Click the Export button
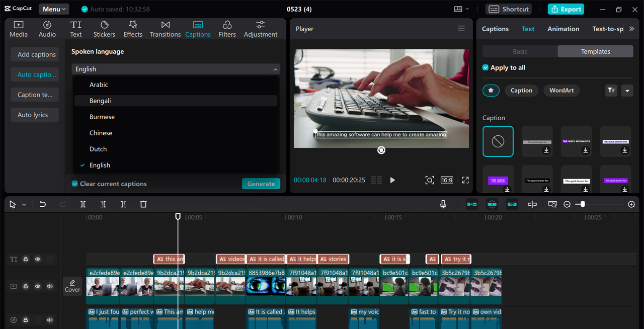 pyautogui.click(x=566, y=9)
